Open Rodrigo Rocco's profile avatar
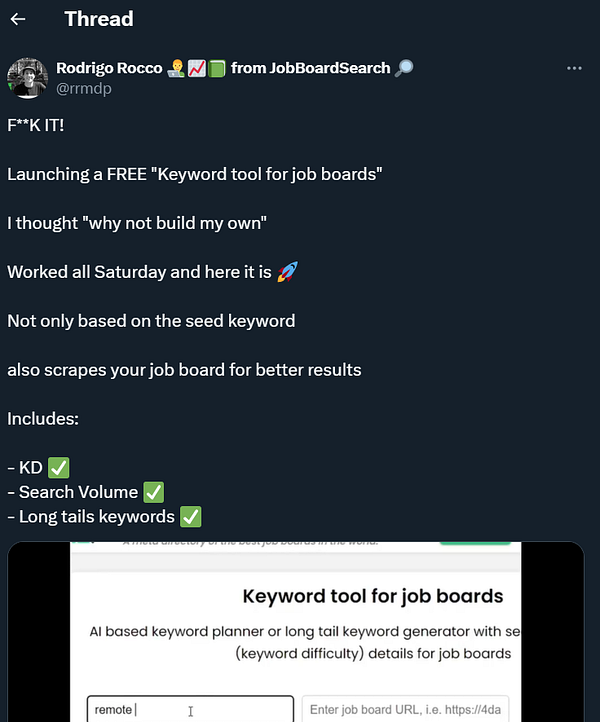This screenshot has width=600, height=722. (27, 77)
